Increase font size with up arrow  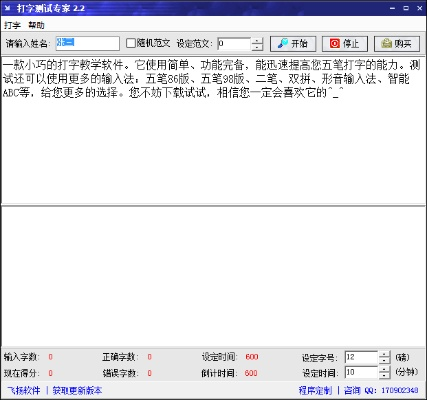click(384, 354)
